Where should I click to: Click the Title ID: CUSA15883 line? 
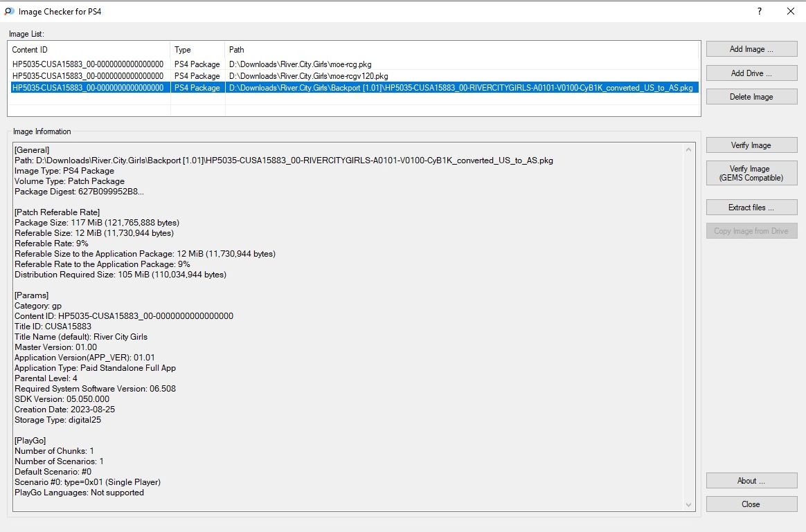point(53,327)
